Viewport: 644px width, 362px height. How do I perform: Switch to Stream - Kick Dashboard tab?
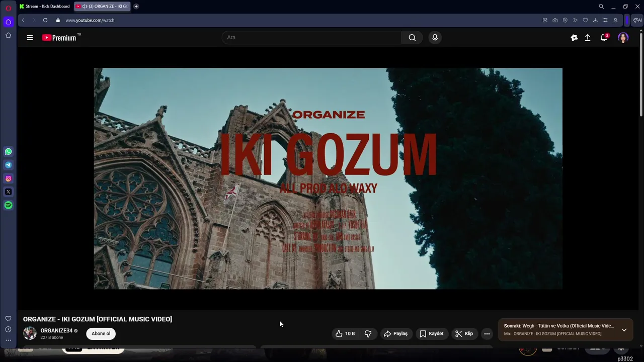click(x=45, y=7)
